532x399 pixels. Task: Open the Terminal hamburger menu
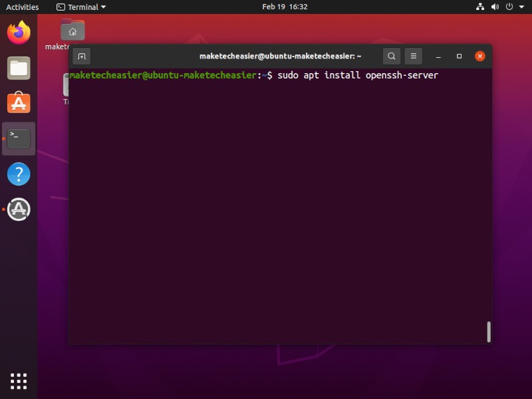[x=414, y=56]
